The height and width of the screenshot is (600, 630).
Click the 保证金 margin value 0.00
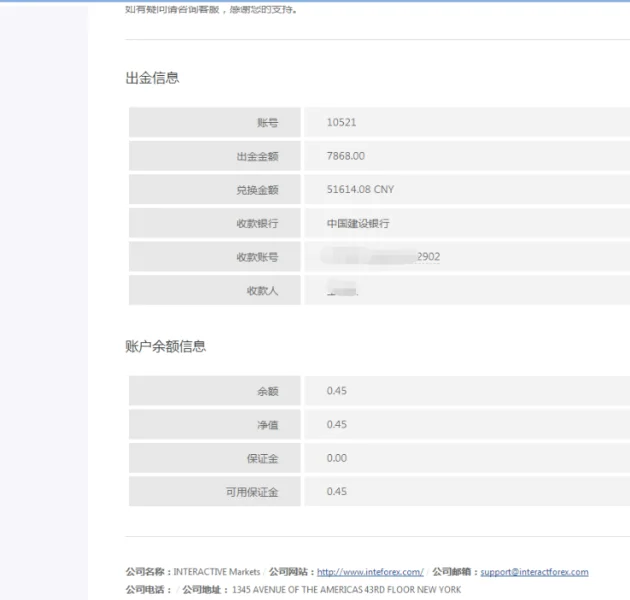point(337,458)
